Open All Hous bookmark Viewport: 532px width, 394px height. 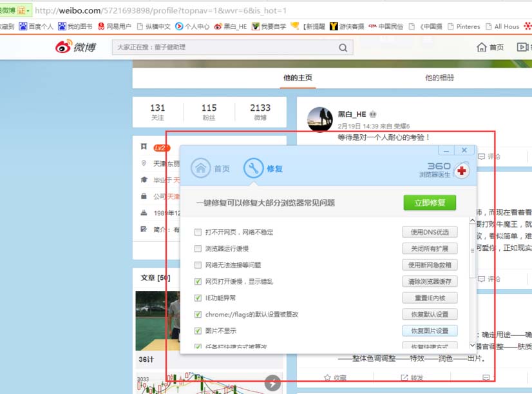(x=502, y=26)
